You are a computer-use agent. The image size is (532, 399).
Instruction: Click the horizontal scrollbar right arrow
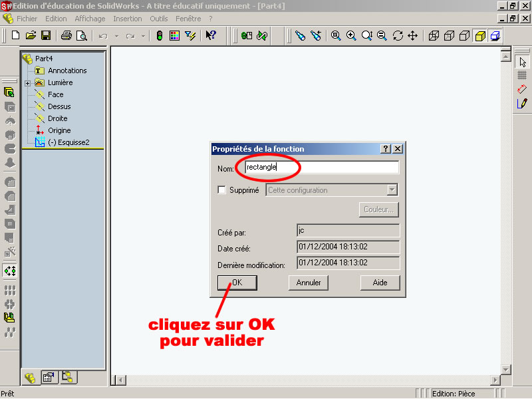pyautogui.click(x=495, y=380)
